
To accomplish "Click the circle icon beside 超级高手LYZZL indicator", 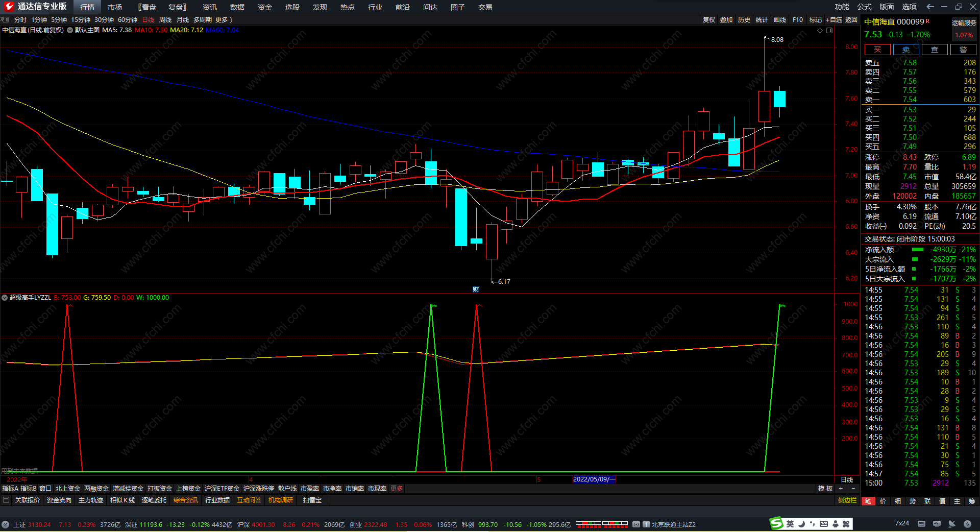I will (x=5, y=298).
